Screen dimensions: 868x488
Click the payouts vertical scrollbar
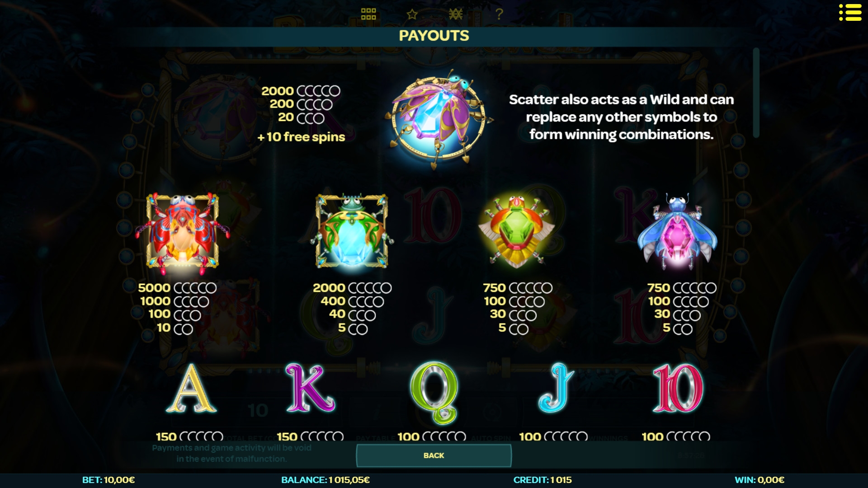756,93
